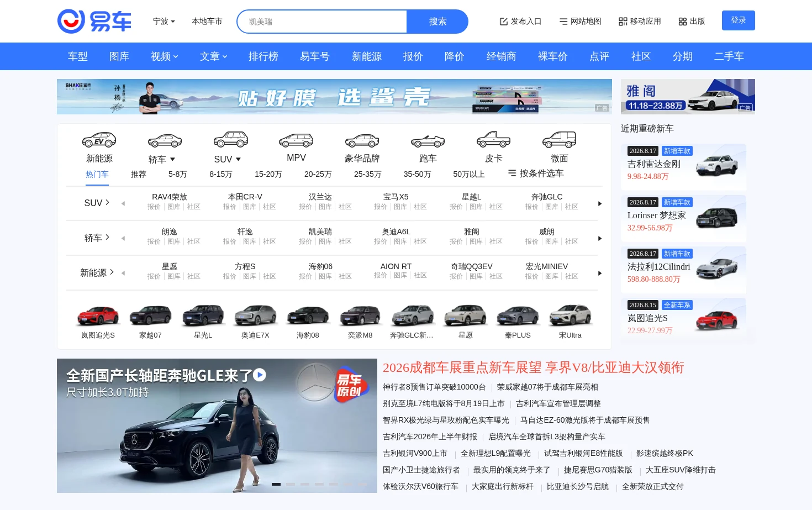This screenshot has height=510, width=812.
Task: Open 排行榜 in the navigation bar
Action: tap(263, 56)
